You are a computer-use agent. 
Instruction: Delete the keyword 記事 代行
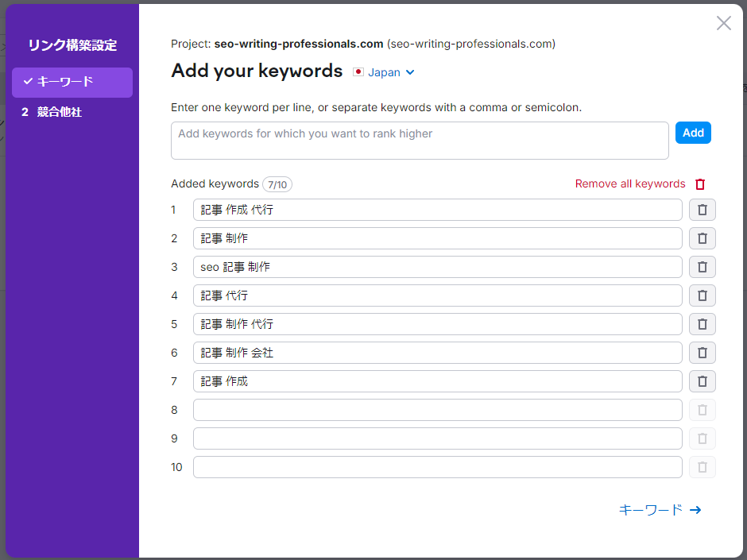click(702, 295)
